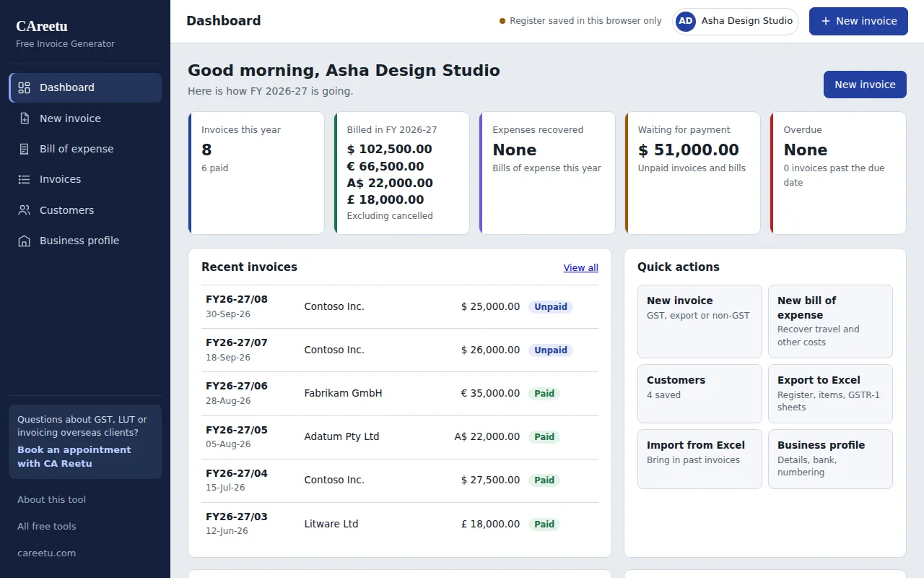
Task: Click the Customers people icon in sidebar
Action: click(x=25, y=210)
